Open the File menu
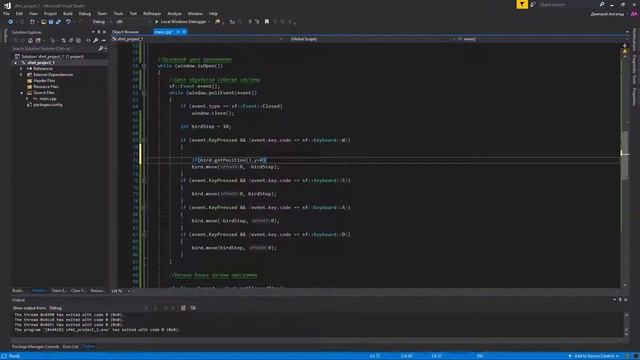The width and height of the screenshot is (640, 360). 6,13
